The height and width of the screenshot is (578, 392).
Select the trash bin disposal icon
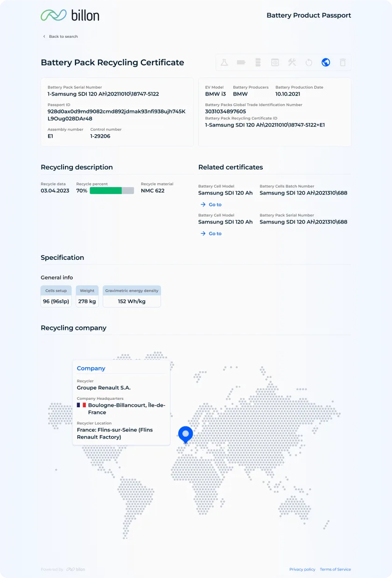tap(343, 62)
